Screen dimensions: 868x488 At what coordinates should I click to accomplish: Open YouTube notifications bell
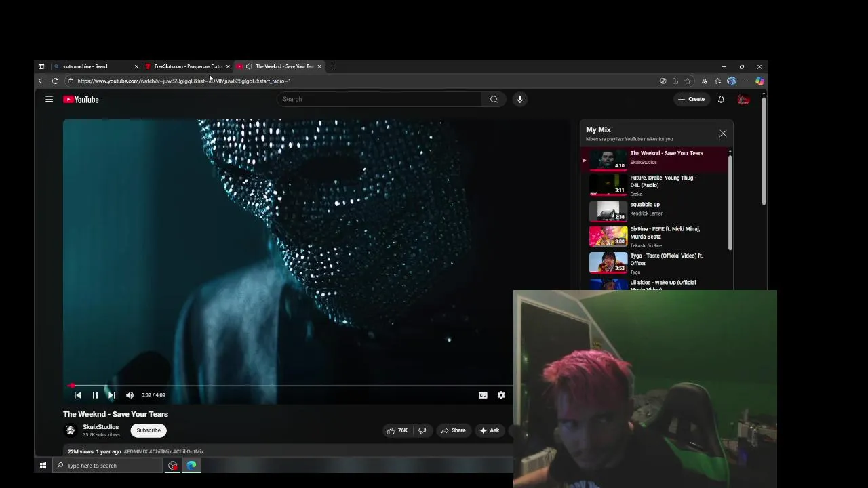point(721,99)
